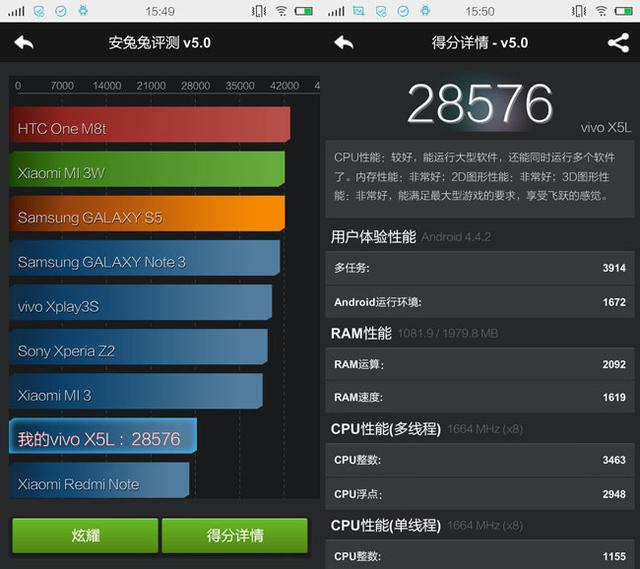640x569 pixels.
Task: Tap the 42000 axis label
Action: (284, 86)
